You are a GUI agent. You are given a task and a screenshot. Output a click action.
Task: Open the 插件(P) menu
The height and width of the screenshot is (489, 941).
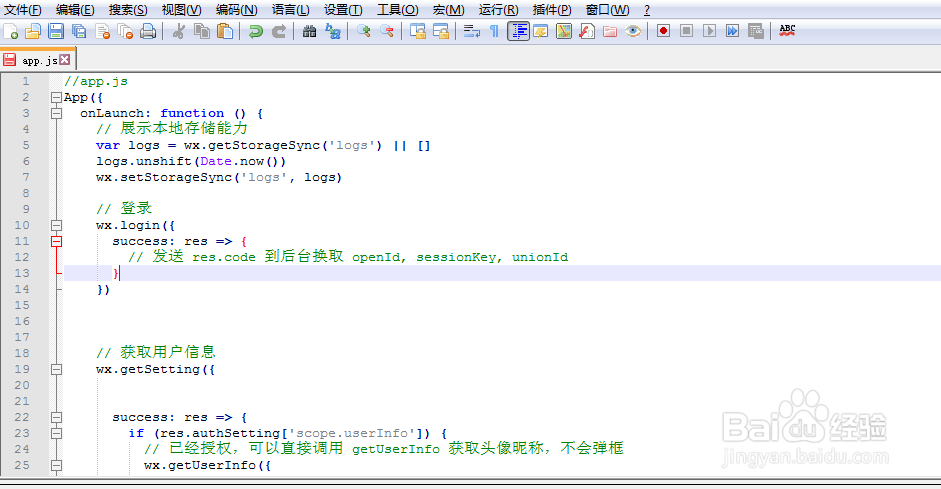click(552, 10)
